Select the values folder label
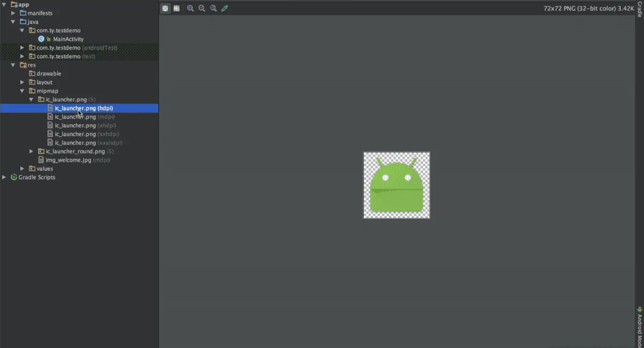Viewport: 644px width, 348px height. tap(45, 169)
